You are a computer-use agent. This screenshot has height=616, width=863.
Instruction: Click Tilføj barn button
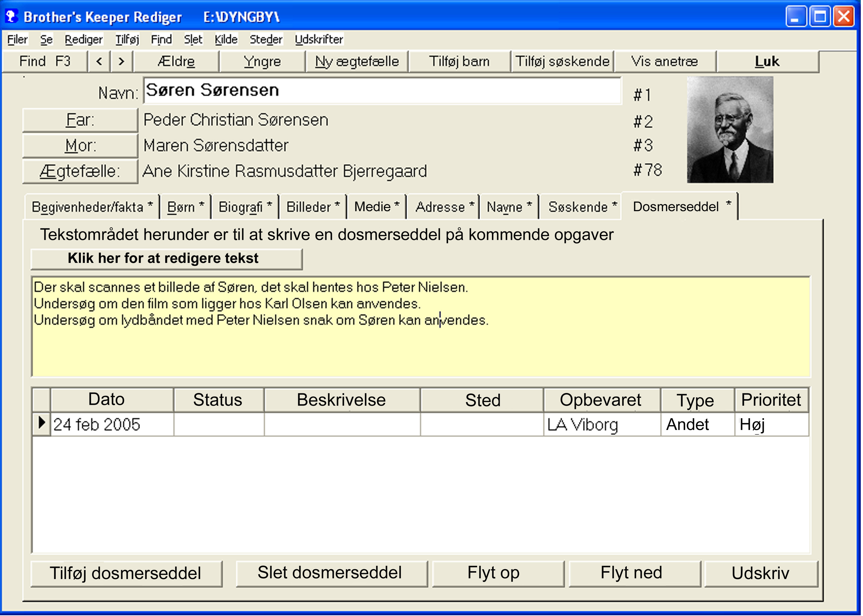pyautogui.click(x=459, y=61)
